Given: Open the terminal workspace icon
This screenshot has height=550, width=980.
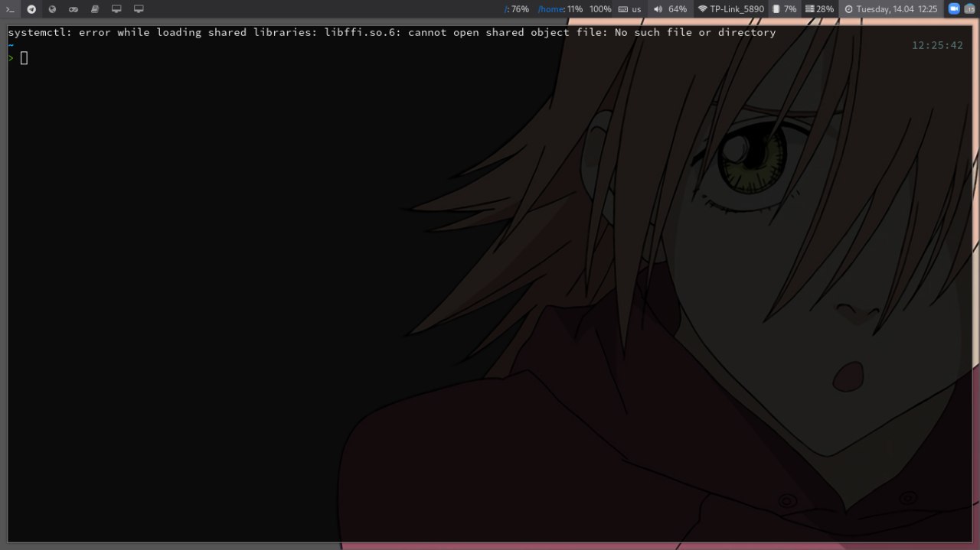Looking at the screenshot, I should tap(11, 9).
